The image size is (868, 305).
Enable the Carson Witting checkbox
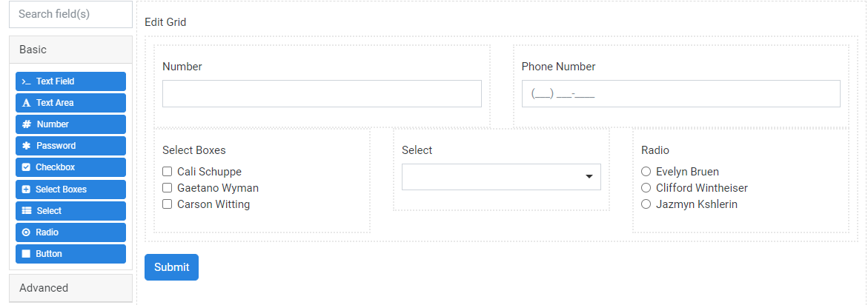pyautogui.click(x=168, y=204)
